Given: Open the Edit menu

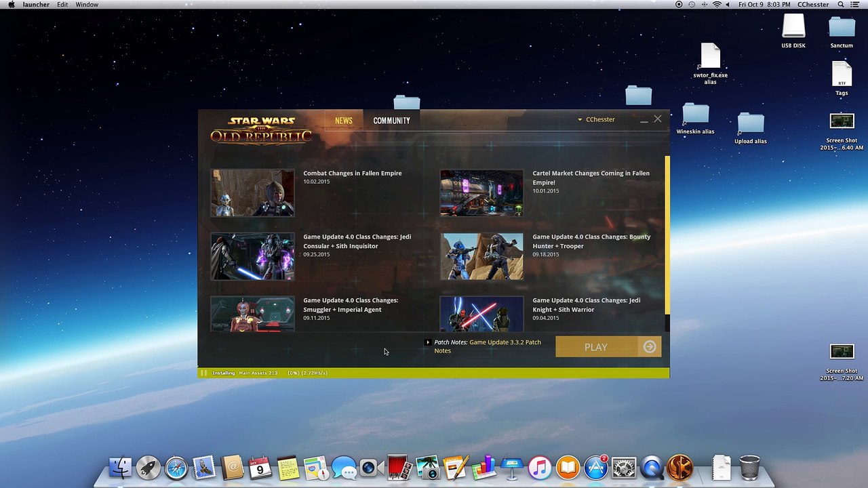Looking at the screenshot, I should [x=62, y=5].
